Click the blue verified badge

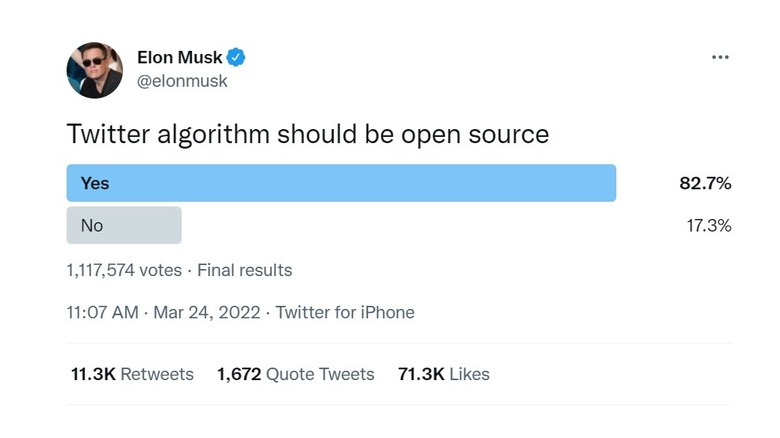237,57
